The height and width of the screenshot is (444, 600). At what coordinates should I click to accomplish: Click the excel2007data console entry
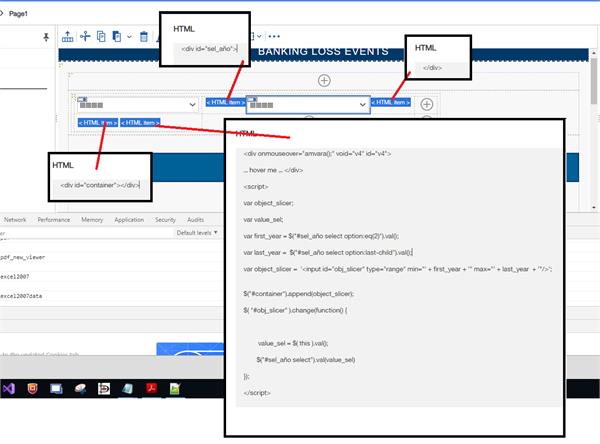coord(21,296)
